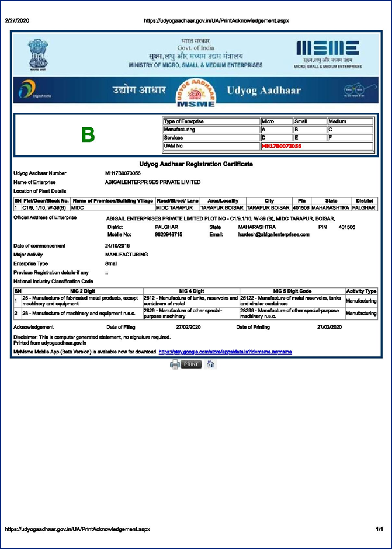Image resolution: width=392 pixels, height=549 pixels.
Task: Click the enterprise name ABIGAILENTERPRISES PRIVATE LIMITED
Action: pos(152,182)
